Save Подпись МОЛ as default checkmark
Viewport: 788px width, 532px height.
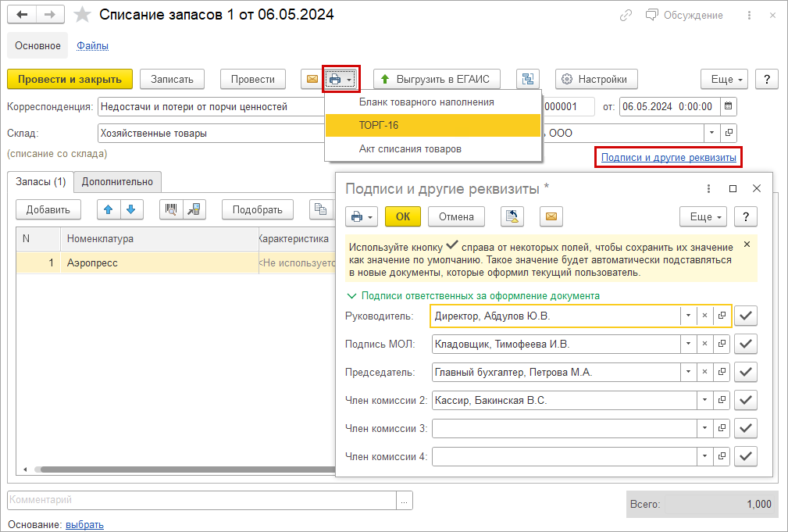pos(747,344)
